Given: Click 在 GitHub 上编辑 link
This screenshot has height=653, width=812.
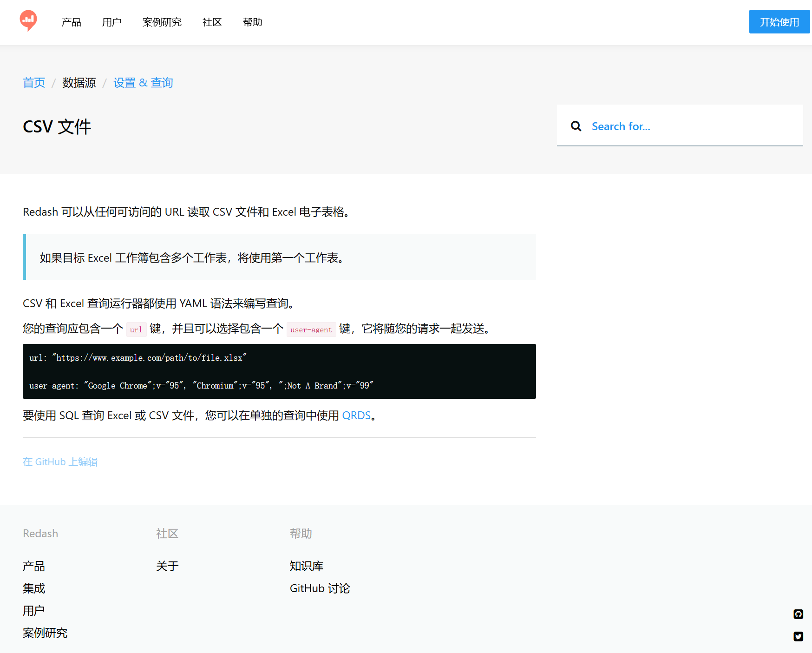Looking at the screenshot, I should [60, 462].
